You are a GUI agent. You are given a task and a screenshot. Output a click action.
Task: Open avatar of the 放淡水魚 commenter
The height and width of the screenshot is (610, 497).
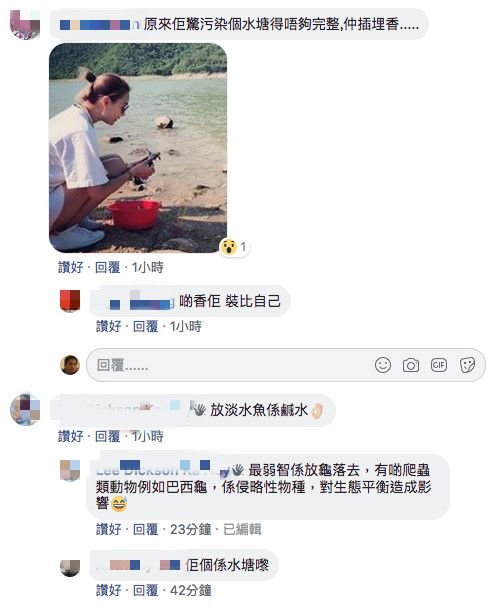25,409
